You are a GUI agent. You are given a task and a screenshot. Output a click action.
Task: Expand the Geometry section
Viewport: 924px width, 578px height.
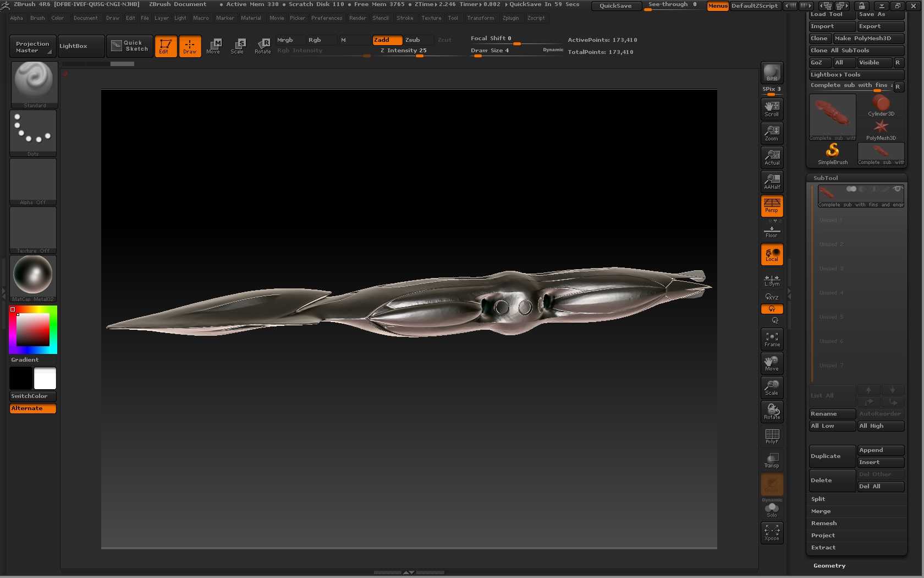pos(829,565)
